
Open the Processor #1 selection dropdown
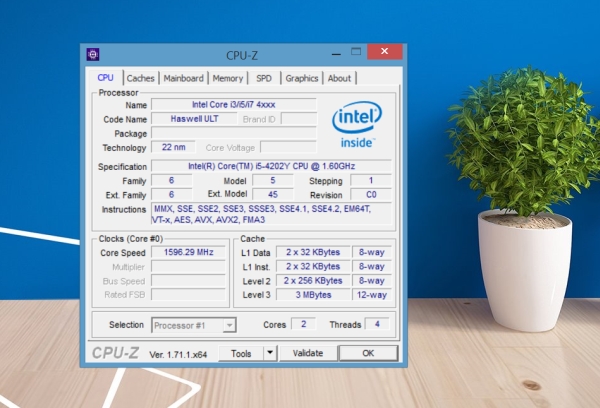click(194, 325)
